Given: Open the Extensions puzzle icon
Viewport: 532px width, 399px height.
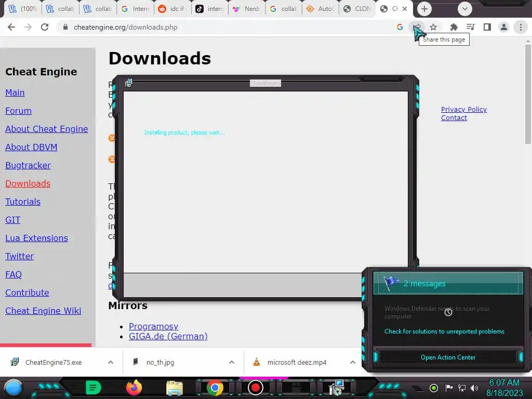Looking at the screenshot, I should pyautogui.click(x=454, y=27).
